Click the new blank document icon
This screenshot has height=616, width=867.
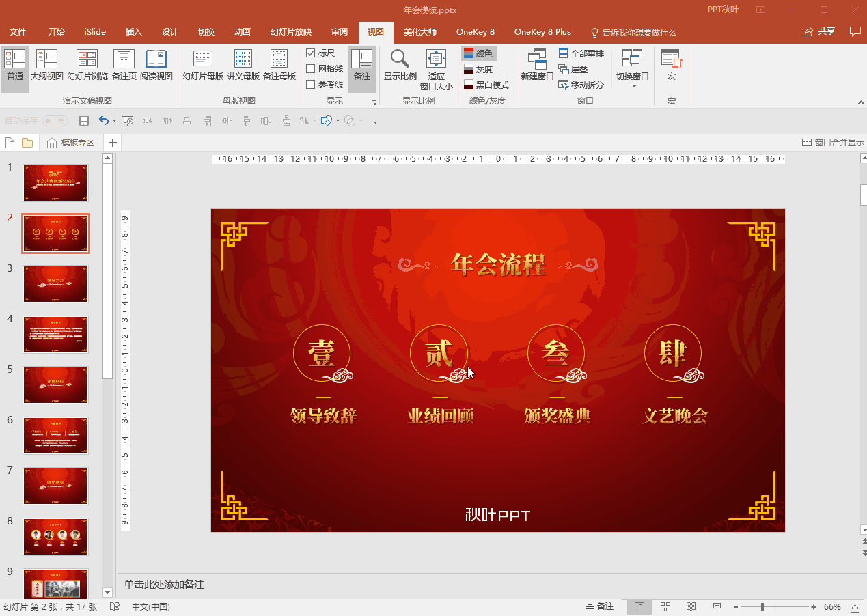click(10, 143)
